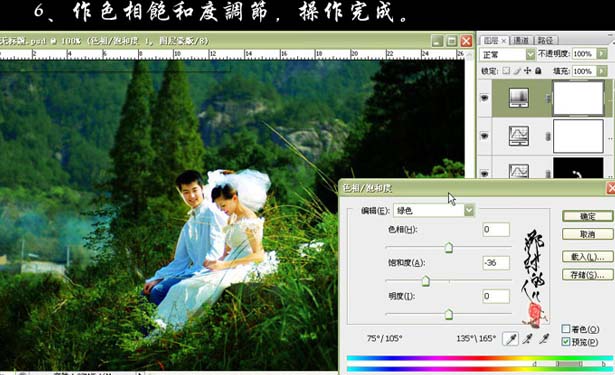Image resolution: width=615 pixels, height=375 pixels.
Task: Click the 饱和度 saturation slider handle
Action: coord(426,281)
